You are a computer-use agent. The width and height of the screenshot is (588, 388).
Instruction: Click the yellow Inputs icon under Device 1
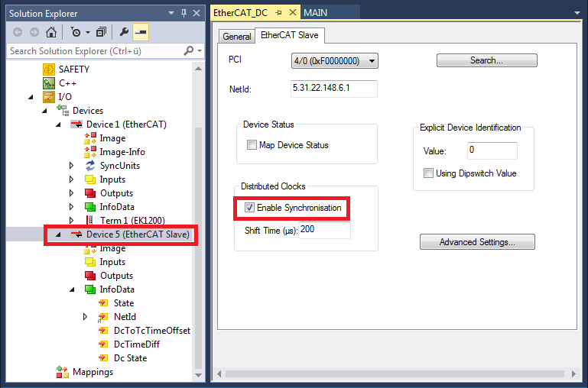[90, 179]
